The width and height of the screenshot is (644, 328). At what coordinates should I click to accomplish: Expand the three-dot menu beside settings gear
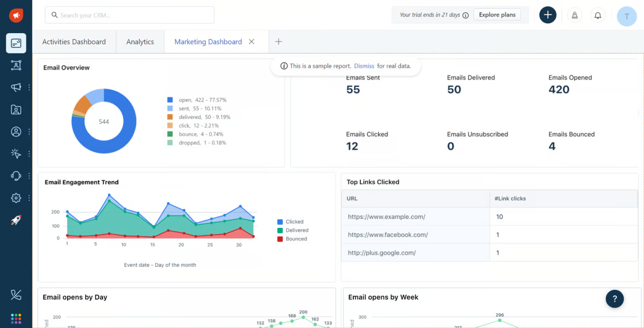click(29, 198)
